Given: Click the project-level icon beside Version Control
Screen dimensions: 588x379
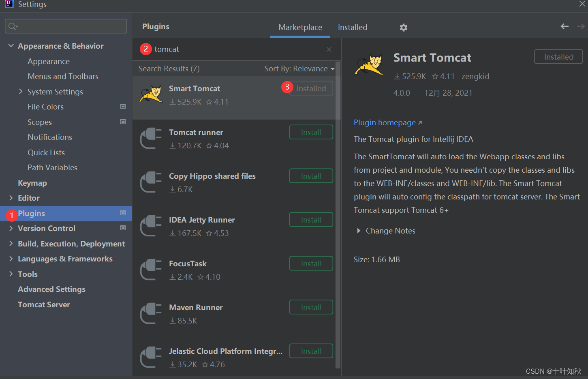Looking at the screenshot, I should 123,228.
